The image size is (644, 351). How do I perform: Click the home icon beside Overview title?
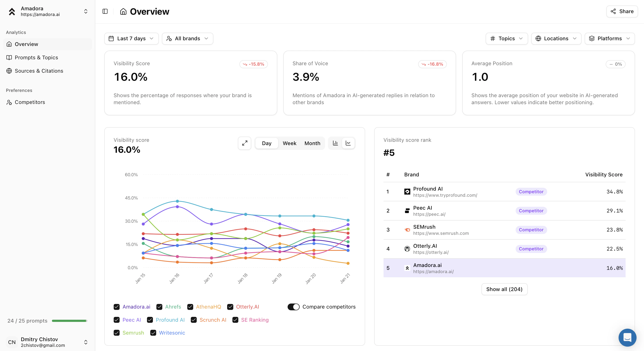coord(123,12)
